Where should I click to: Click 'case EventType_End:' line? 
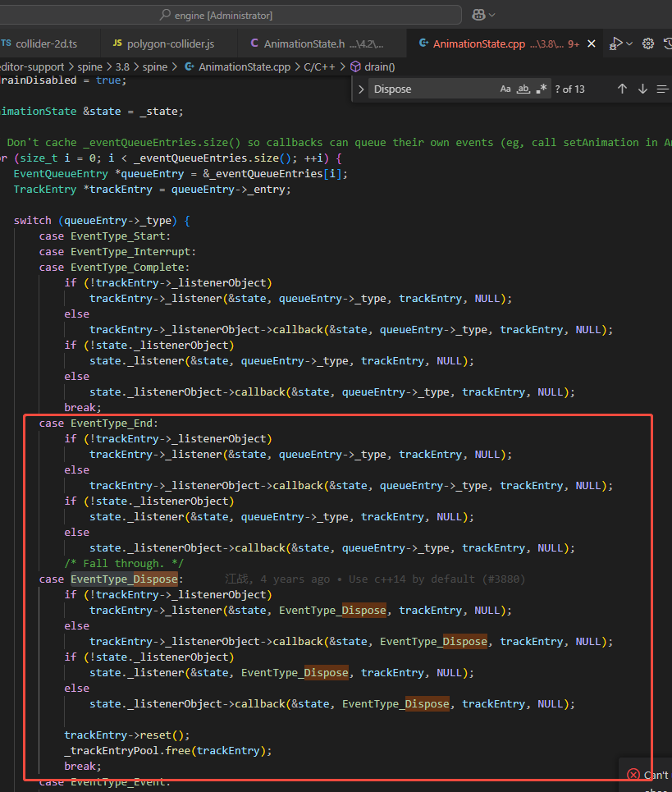(x=98, y=423)
